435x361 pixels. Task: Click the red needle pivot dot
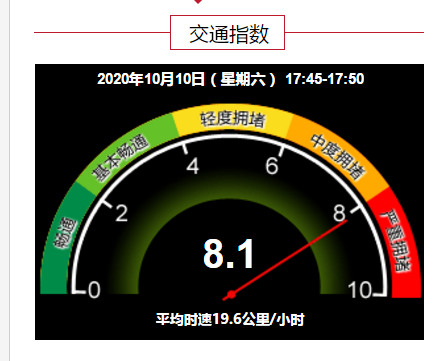point(231,295)
